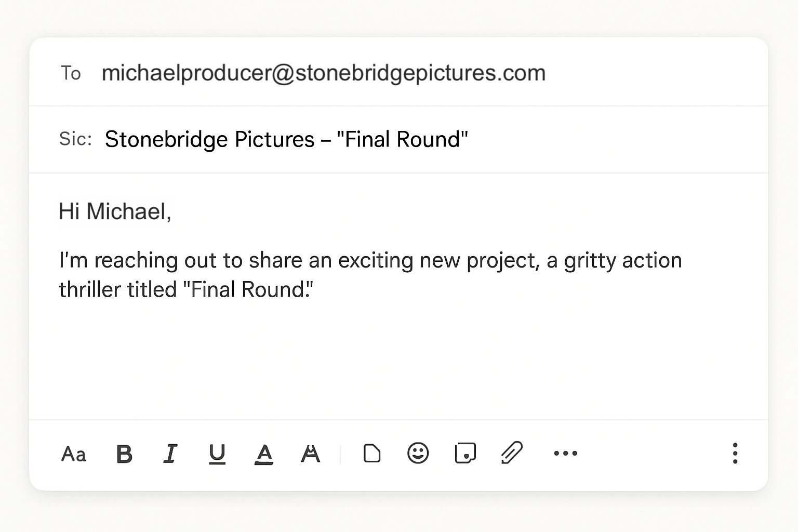
Task: Click the empty message area below the text
Action: (398, 364)
